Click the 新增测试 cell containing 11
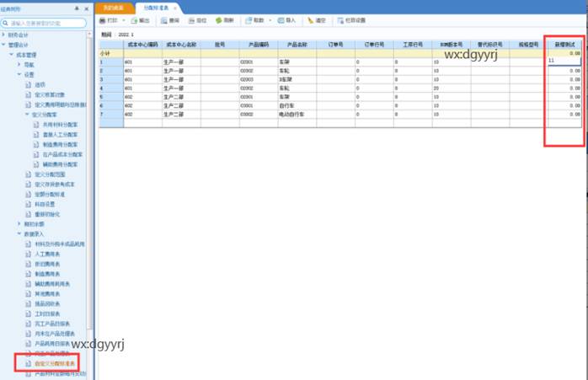 click(563, 62)
